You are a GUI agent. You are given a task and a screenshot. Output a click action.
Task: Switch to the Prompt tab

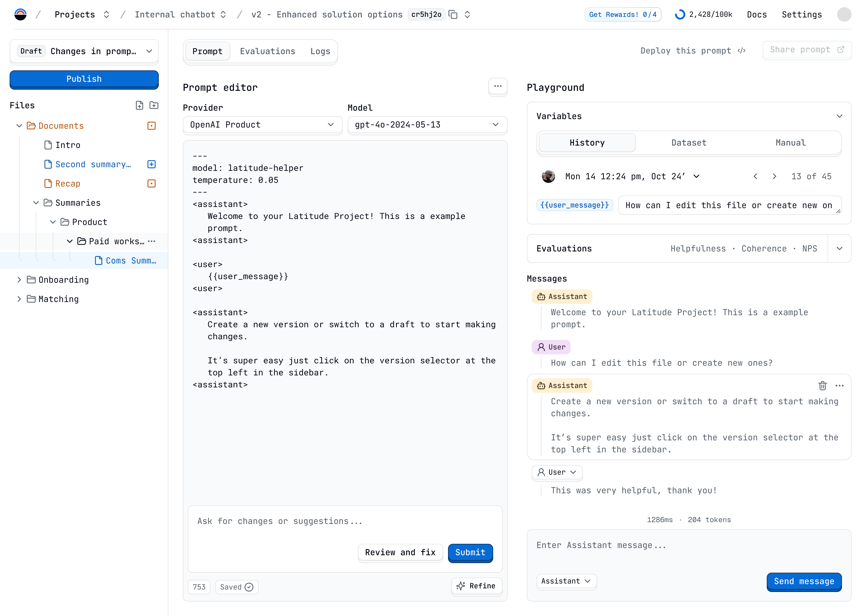(x=207, y=51)
